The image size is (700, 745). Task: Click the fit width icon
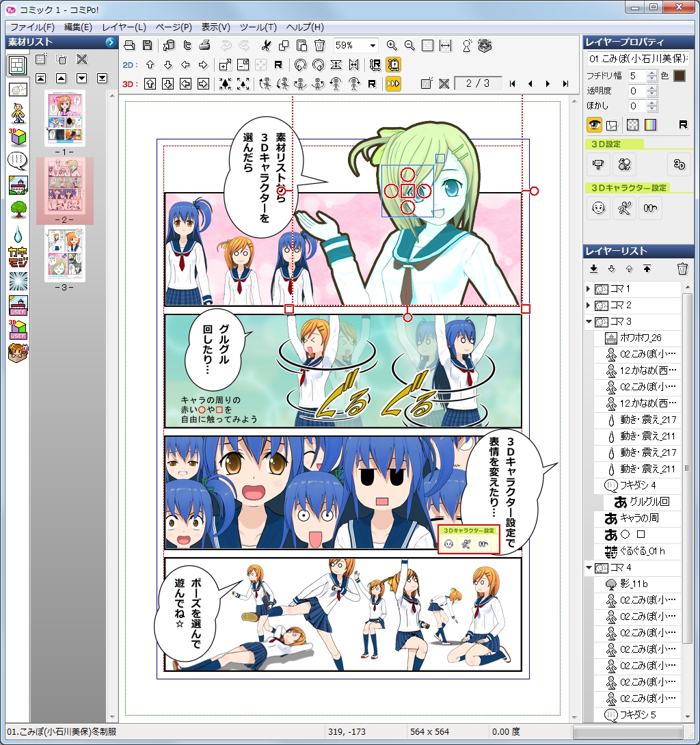[x=445, y=46]
